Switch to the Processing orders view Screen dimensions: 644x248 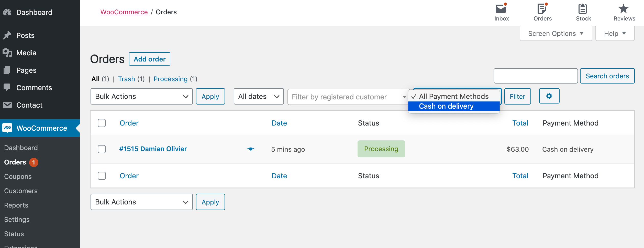[170, 79]
